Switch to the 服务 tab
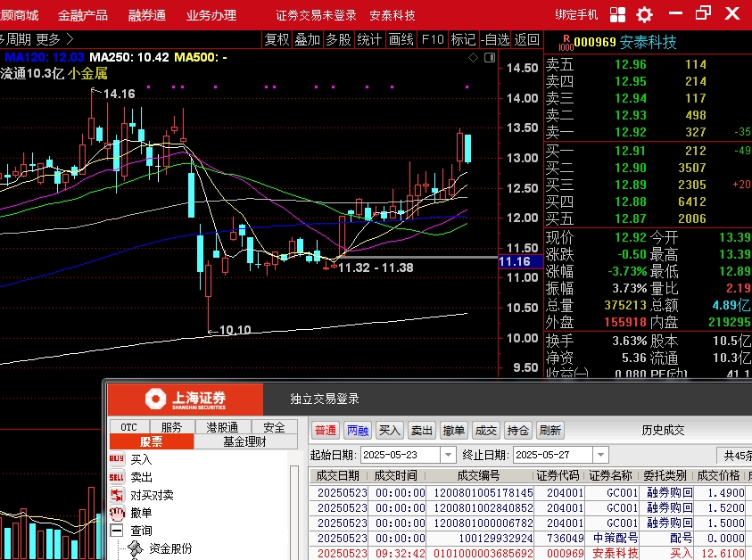The image size is (752, 560). click(x=171, y=427)
